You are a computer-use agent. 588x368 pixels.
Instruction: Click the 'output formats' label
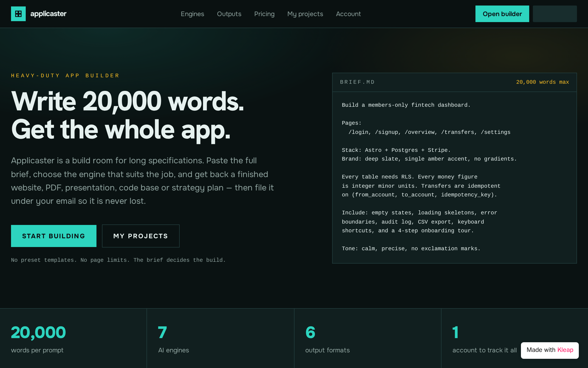click(327, 350)
